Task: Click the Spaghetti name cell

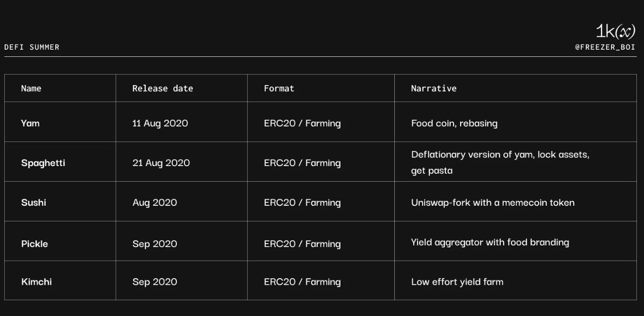Action: [43, 163]
